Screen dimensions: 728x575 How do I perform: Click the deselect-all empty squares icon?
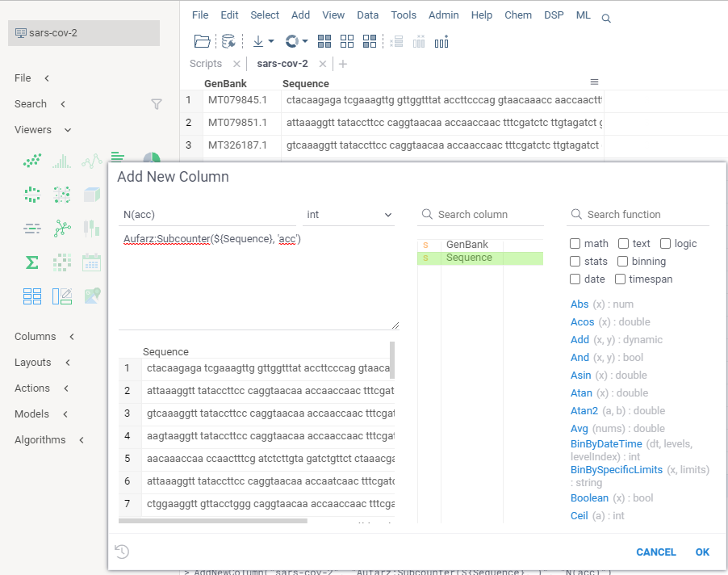coord(347,41)
